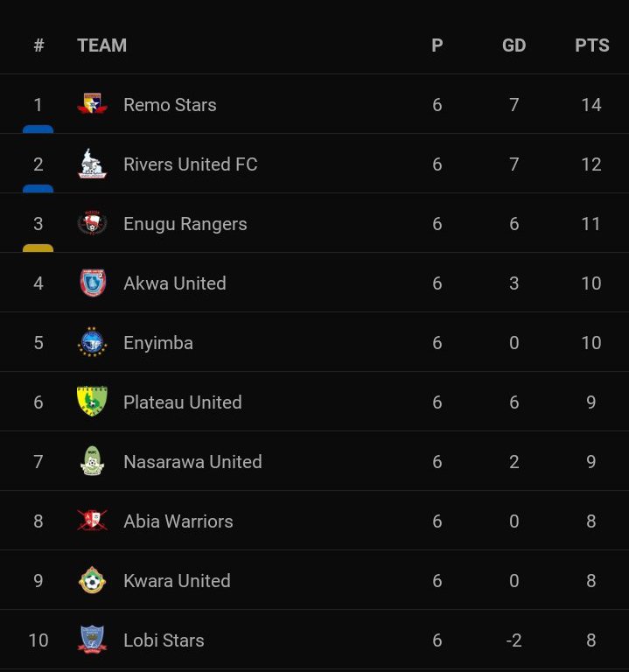This screenshot has width=629, height=672.
Task: Click the Abia Warriors logo
Action: (92, 521)
